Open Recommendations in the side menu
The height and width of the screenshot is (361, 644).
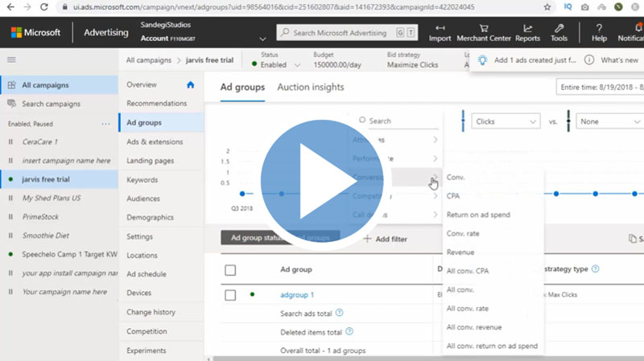tap(156, 104)
